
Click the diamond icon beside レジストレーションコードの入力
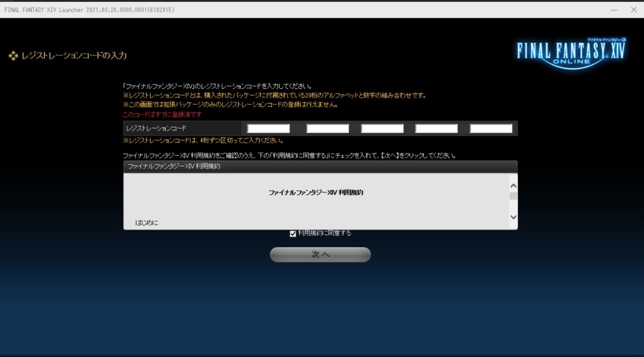coord(13,56)
